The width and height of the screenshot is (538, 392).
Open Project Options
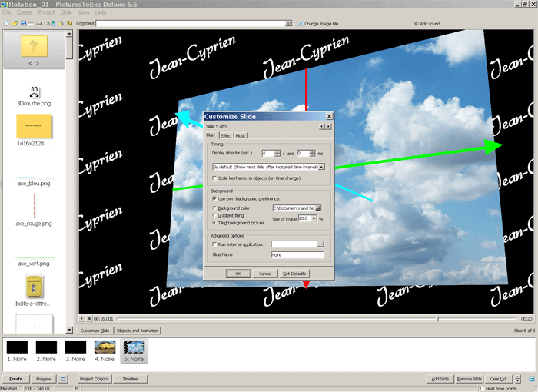coord(94,379)
